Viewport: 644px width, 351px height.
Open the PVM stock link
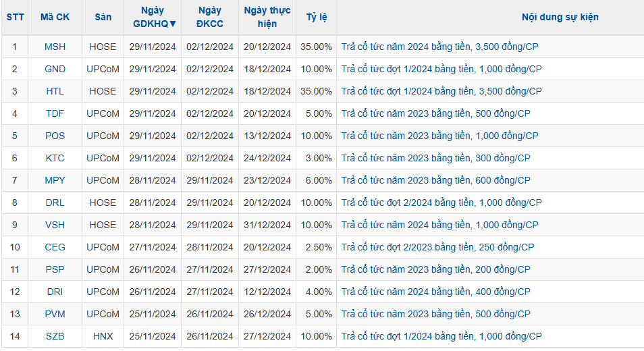pyautogui.click(x=55, y=314)
